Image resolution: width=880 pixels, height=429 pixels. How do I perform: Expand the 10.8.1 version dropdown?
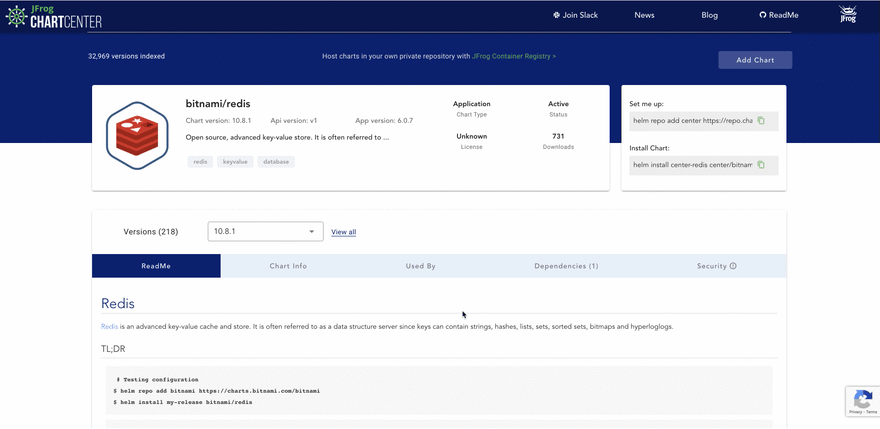(265, 231)
